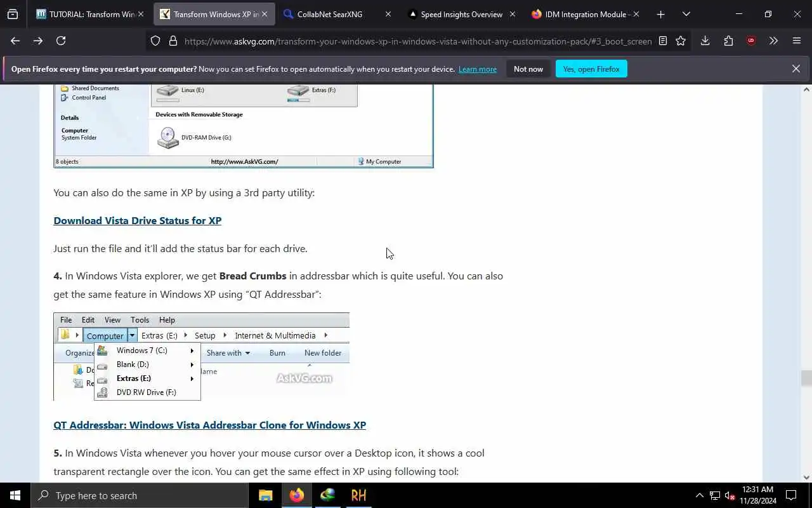The width and height of the screenshot is (812, 508).
Task: Go back to previous page
Action: tap(15, 41)
